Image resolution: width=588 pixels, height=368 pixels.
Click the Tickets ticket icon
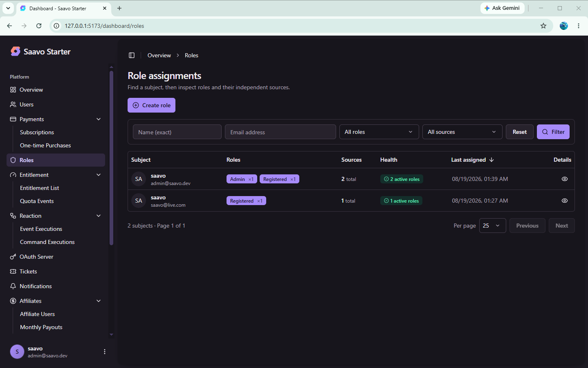[x=13, y=271]
